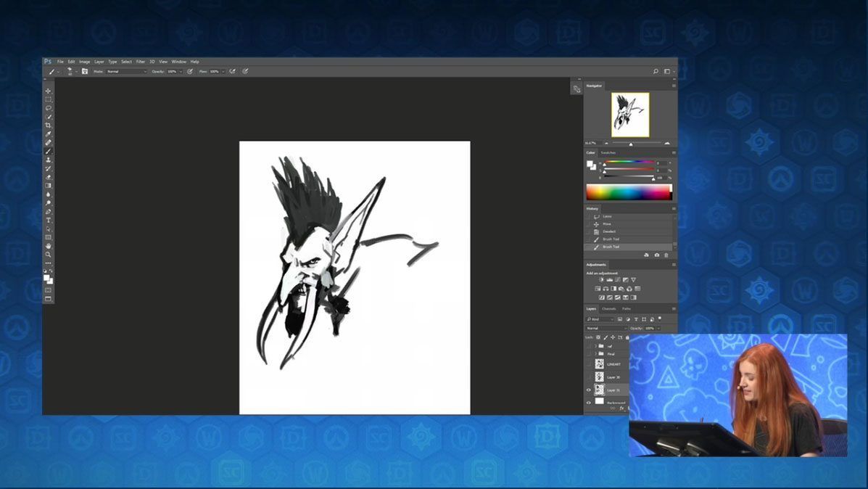Open the layer blend mode Normal dropdown
This screenshot has width=868, height=489.
point(606,328)
